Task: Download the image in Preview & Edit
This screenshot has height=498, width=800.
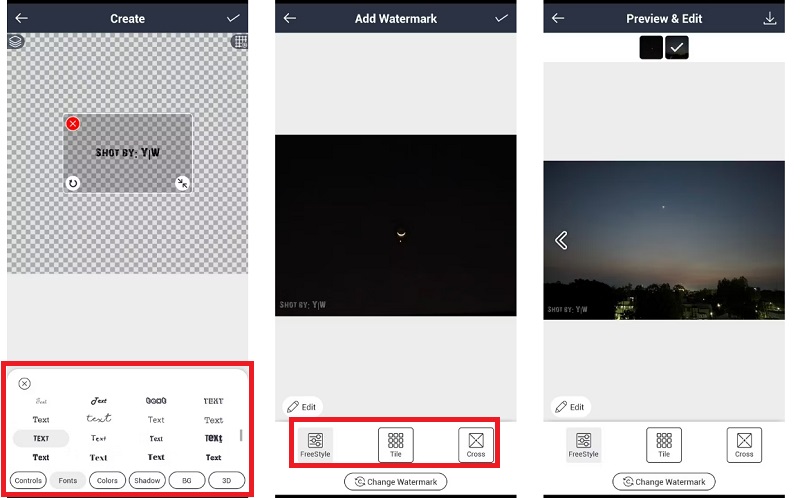Action: 770,19
